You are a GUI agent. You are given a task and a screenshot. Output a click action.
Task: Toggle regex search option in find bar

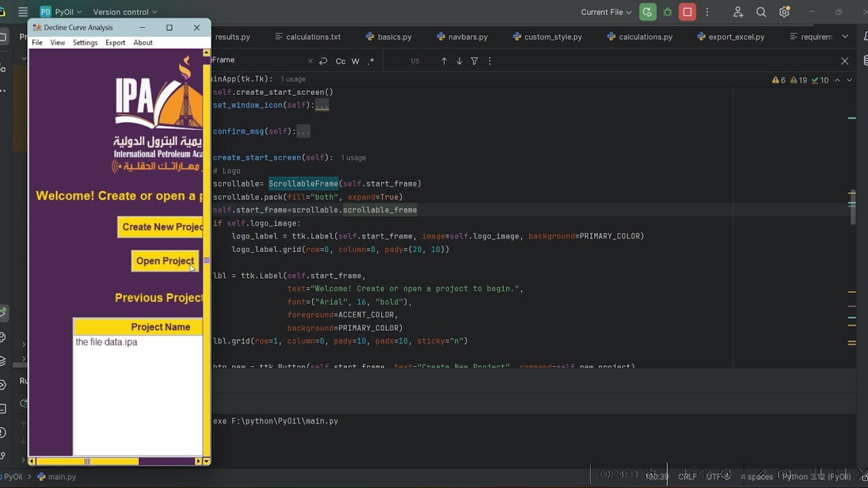371,61
